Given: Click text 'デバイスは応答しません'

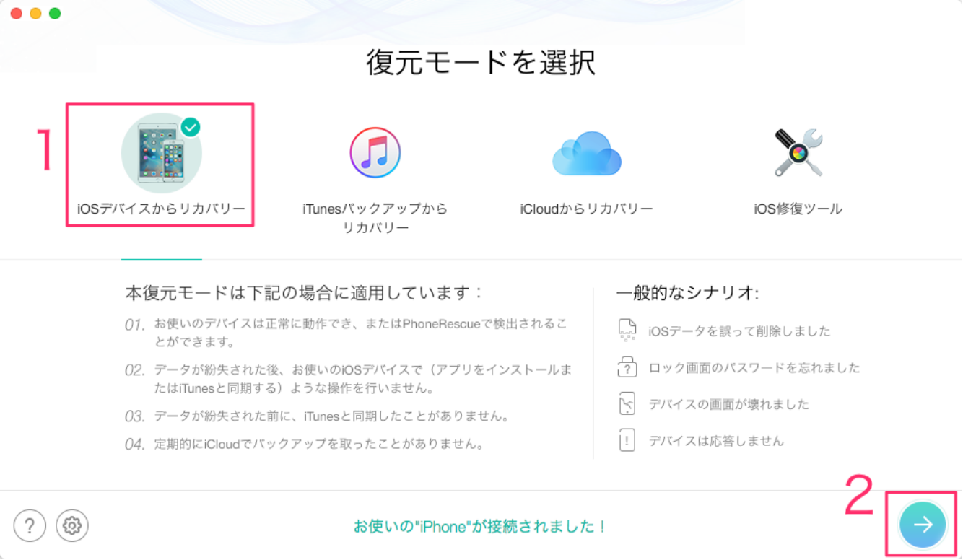Looking at the screenshot, I should [x=715, y=441].
